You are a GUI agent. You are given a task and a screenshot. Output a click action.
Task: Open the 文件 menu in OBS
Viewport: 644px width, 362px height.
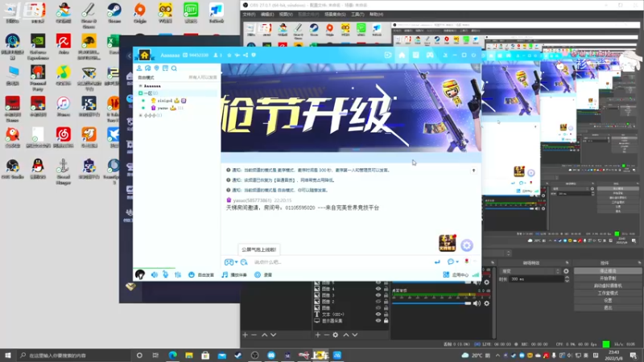pos(249,14)
